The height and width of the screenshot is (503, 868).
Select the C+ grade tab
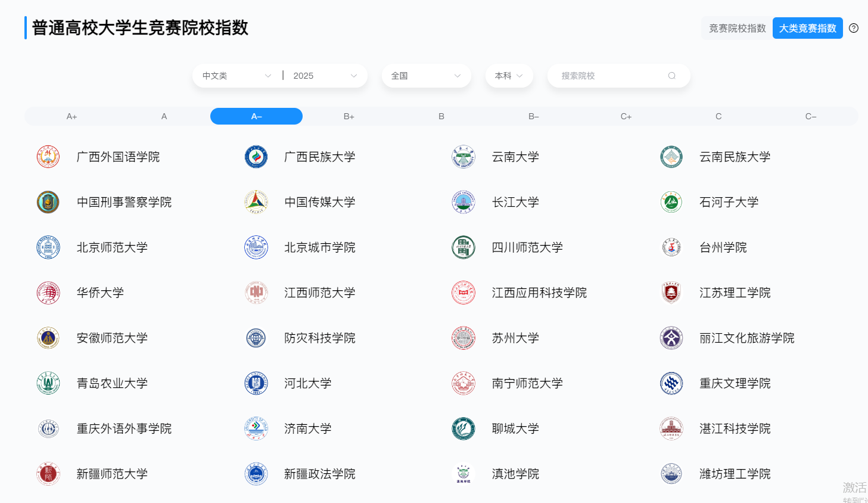tap(626, 116)
